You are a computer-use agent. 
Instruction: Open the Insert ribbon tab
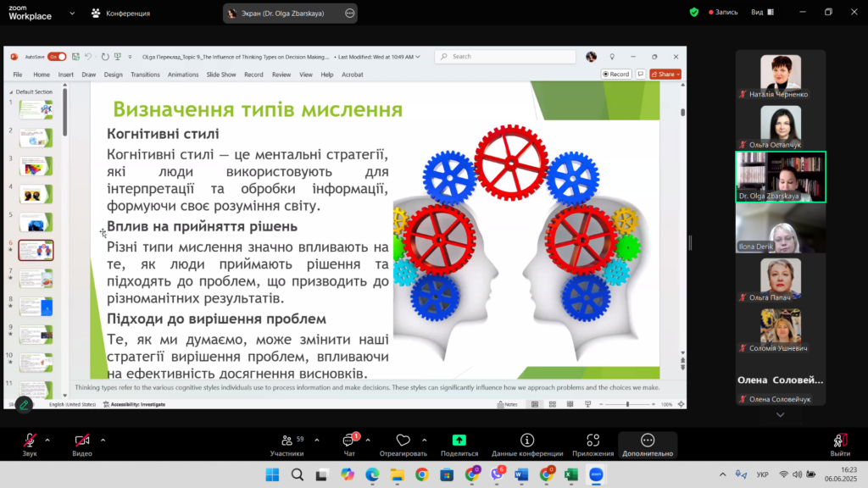pyautogui.click(x=65, y=75)
